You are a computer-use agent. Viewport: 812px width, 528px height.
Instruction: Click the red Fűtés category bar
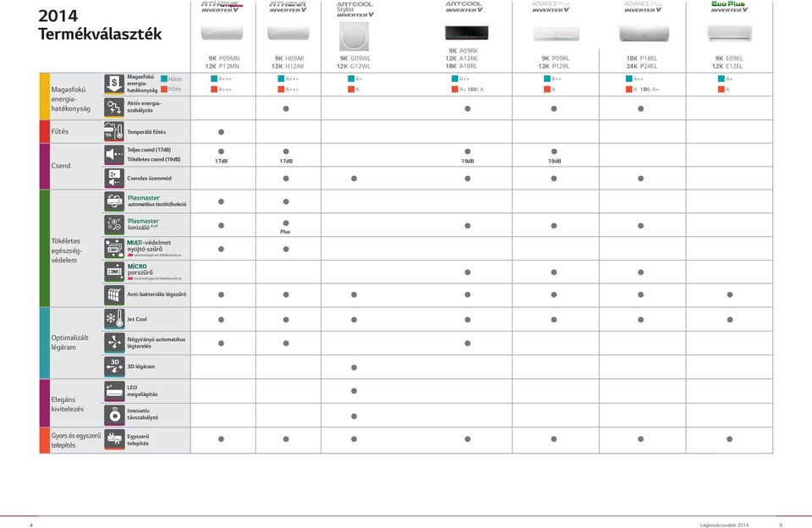45,132
